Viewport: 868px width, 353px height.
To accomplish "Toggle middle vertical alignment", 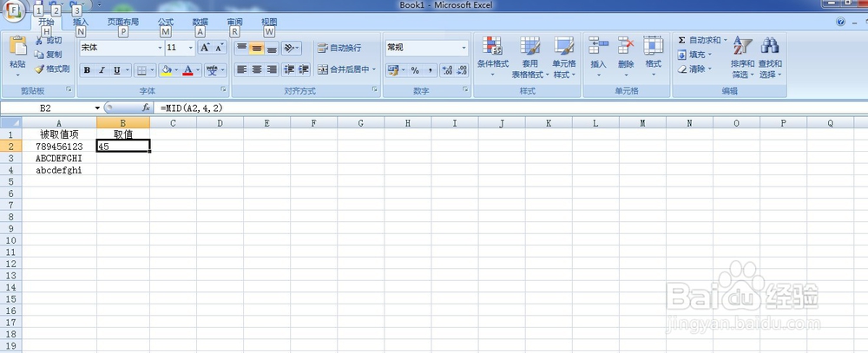I will coord(256,48).
